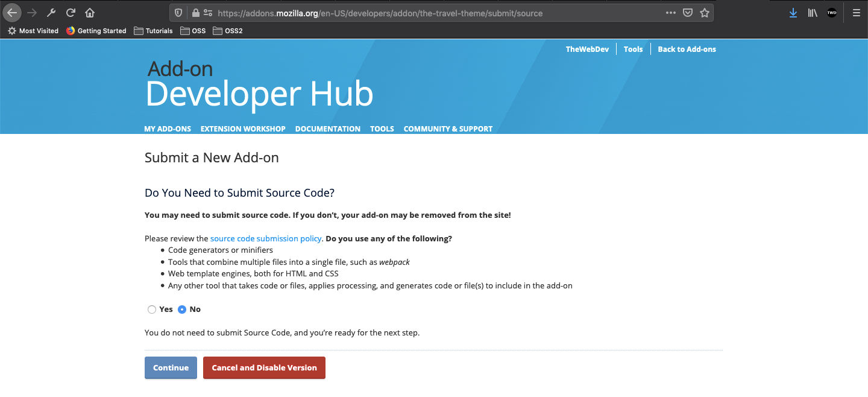Viewport: 868px width, 397px height.
Task: Reload the current page
Action: [x=71, y=13]
